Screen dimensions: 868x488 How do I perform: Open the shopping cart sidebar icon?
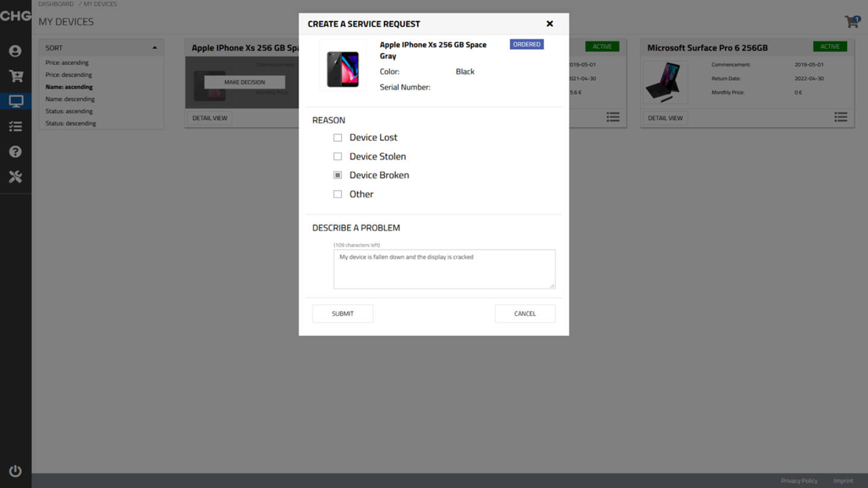15,77
